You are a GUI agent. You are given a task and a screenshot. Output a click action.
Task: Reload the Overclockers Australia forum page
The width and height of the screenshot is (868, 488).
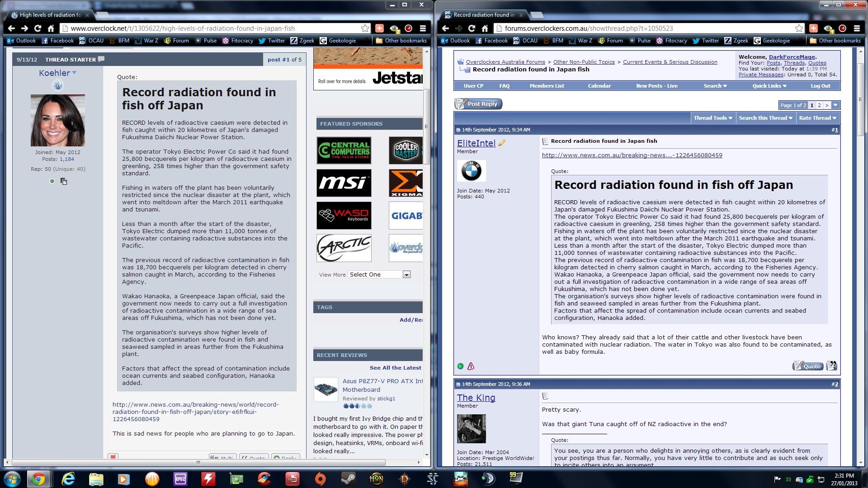pyautogui.click(x=472, y=28)
